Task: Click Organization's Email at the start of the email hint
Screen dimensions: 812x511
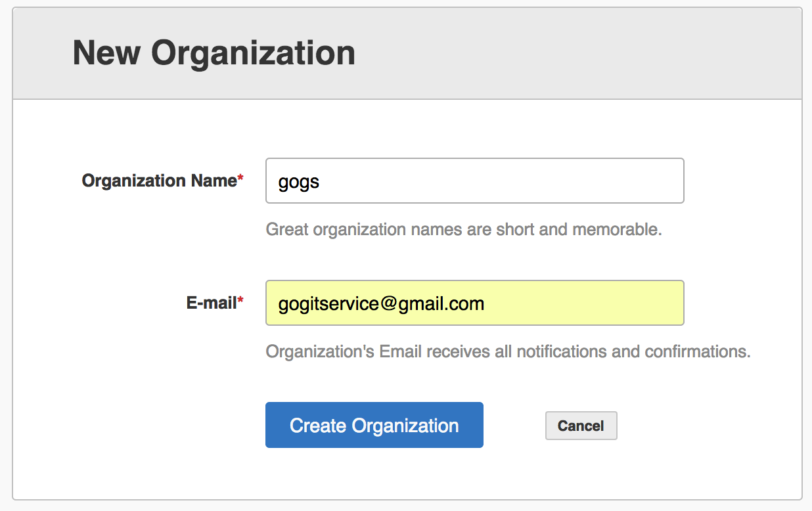Action: [344, 351]
